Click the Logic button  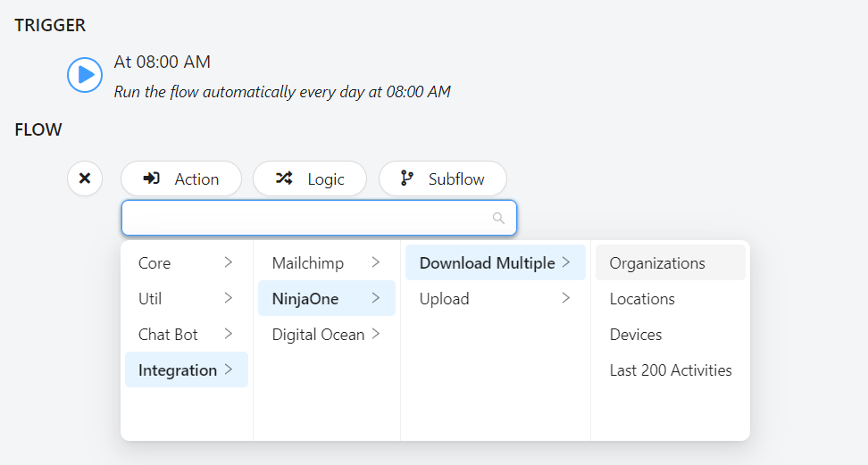310,179
